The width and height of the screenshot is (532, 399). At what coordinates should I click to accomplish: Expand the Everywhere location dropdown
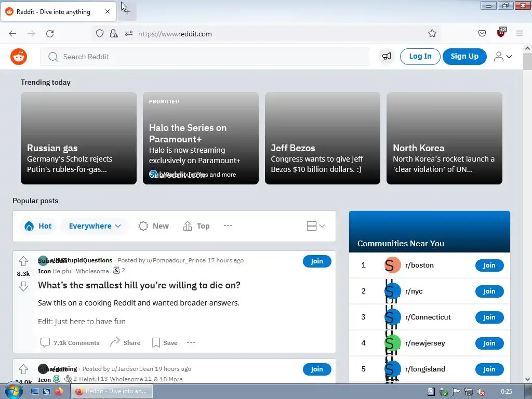95,226
